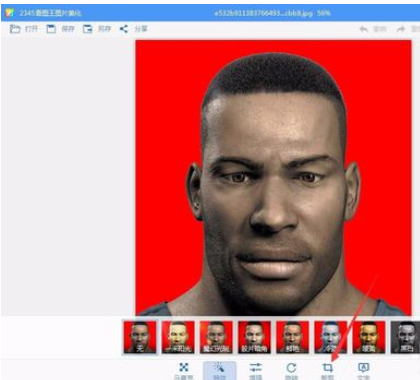The image size is (420, 380).
Task: Apply the yellow vintage filter thumbnail
Action: pos(369,337)
